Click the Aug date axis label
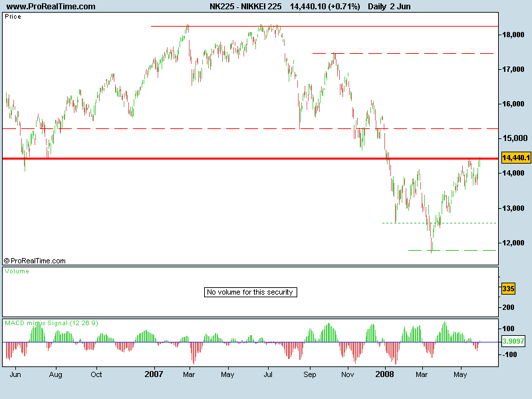The width and height of the screenshot is (532, 399). [x=56, y=374]
